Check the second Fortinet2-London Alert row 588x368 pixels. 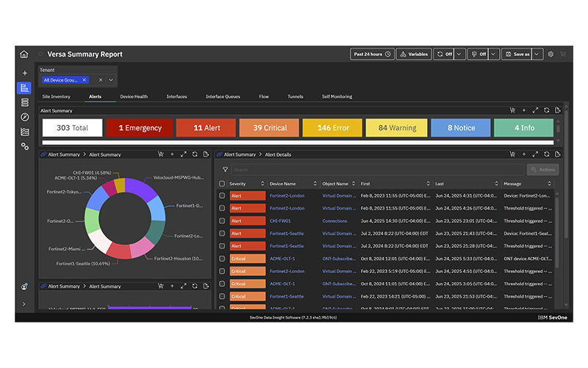pyautogui.click(x=222, y=208)
